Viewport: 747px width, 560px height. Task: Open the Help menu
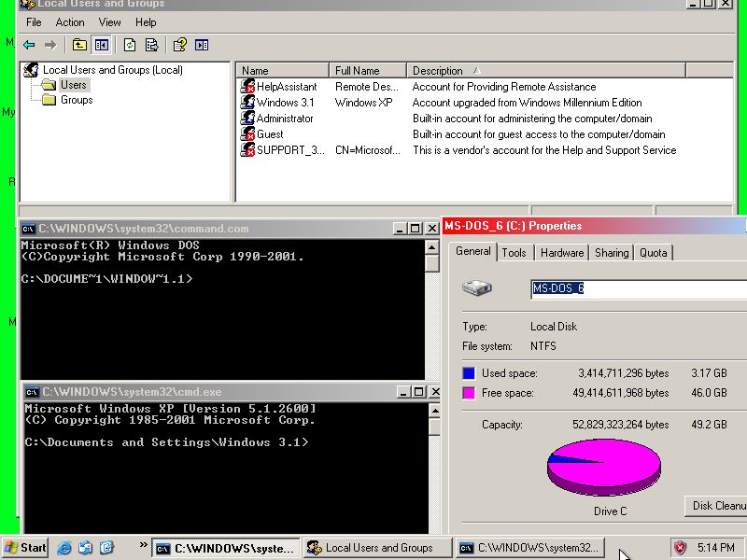click(x=146, y=22)
